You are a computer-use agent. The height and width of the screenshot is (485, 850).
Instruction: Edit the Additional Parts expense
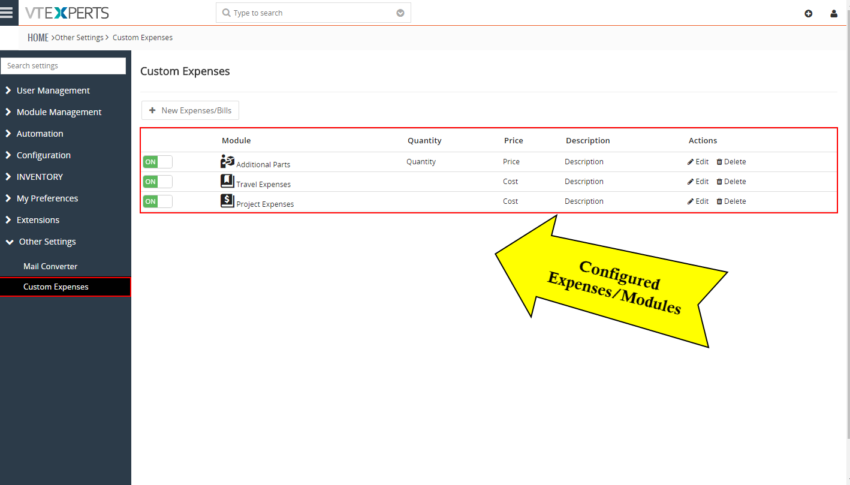click(698, 161)
